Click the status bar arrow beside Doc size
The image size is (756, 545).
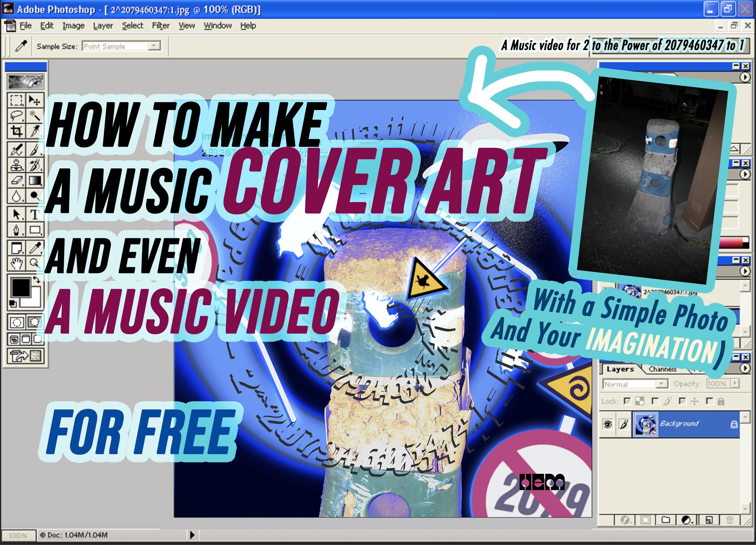pyautogui.click(x=192, y=535)
